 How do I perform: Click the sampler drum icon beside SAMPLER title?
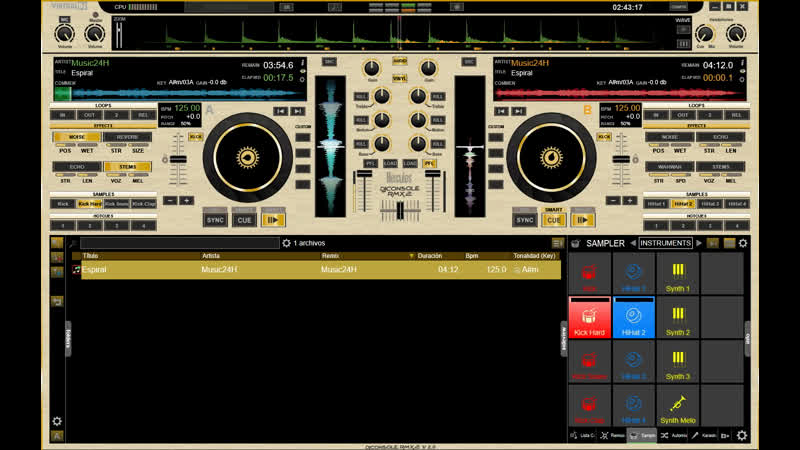click(x=576, y=243)
